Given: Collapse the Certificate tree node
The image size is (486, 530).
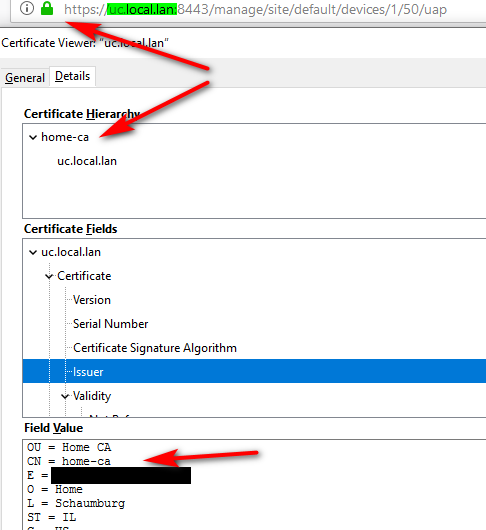Looking at the screenshot, I should tap(49, 276).
